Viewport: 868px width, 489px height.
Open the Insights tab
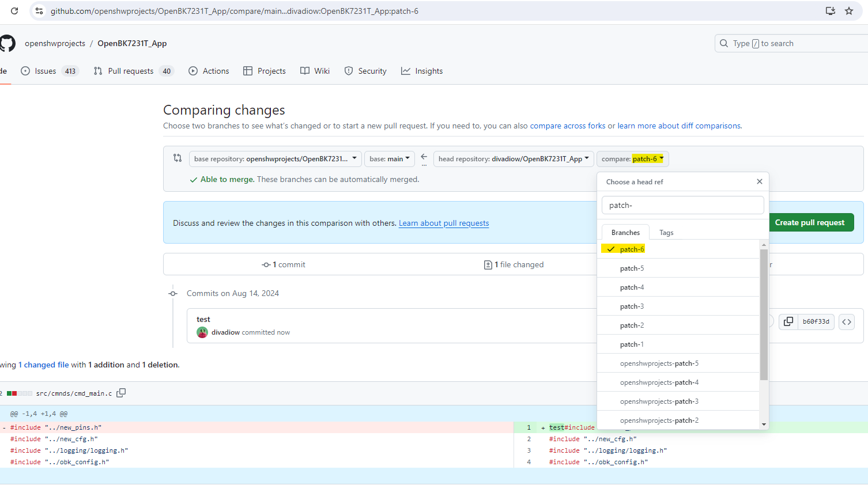pos(422,71)
